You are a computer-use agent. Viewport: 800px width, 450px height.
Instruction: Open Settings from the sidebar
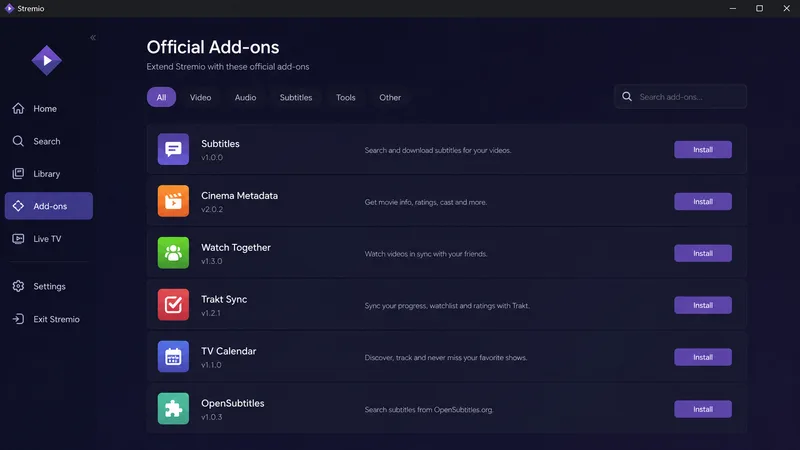pyautogui.click(x=49, y=286)
